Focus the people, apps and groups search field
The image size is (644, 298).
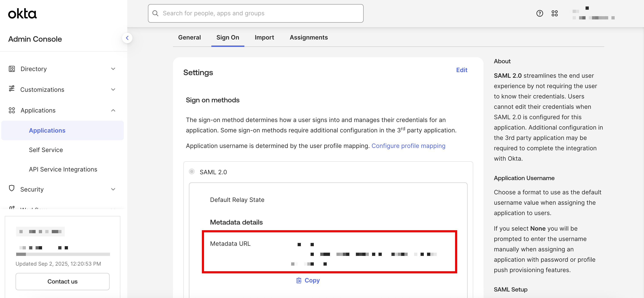pos(256,13)
